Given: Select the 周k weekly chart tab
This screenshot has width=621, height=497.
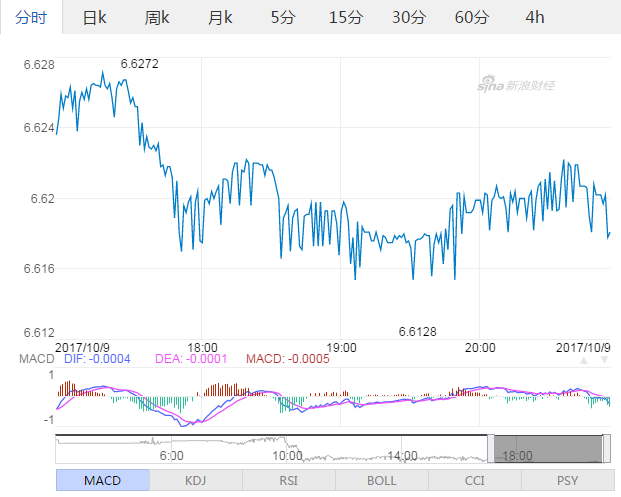Looking at the screenshot, I should click(x=157, y=17).
